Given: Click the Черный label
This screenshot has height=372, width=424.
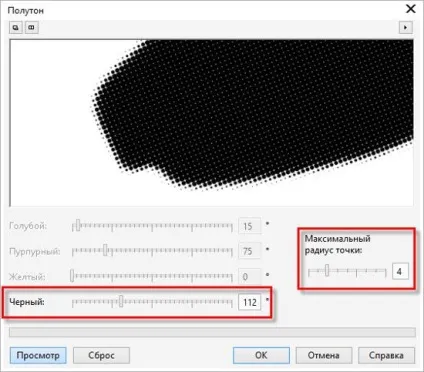Looking at the screenshot, I should coord(27,302).
